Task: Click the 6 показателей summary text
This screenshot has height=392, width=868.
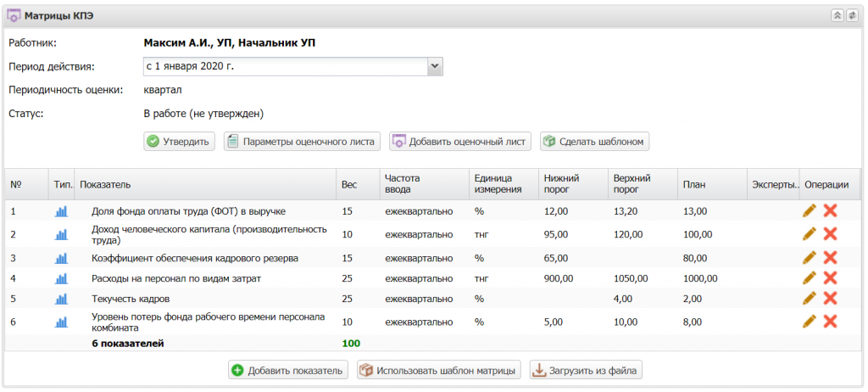Action: pos(128,343)
